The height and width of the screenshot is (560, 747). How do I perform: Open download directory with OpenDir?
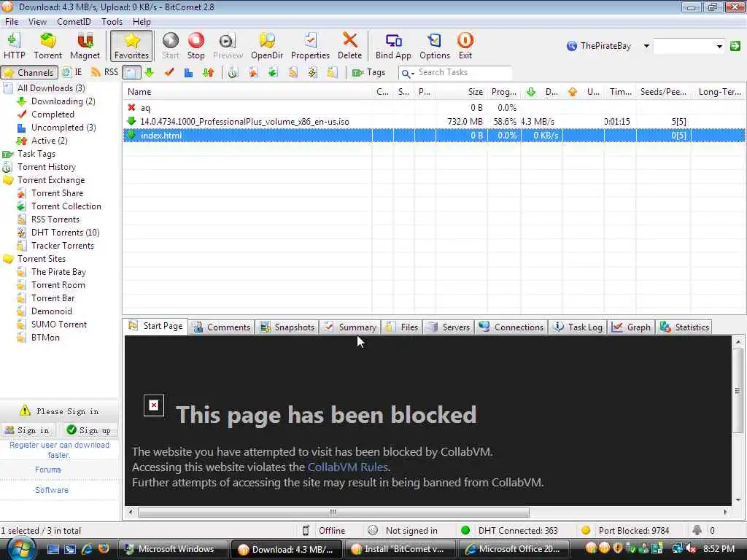267,46
